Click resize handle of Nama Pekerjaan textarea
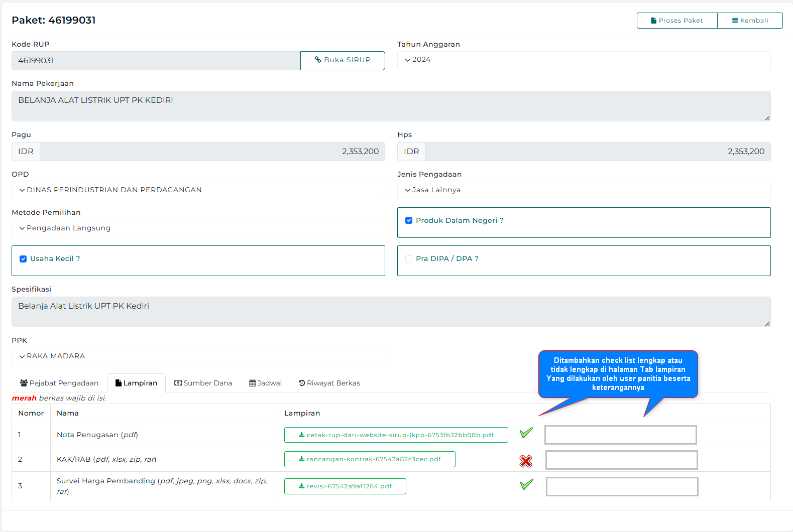Viewport: 793px width, 532px height. 767,118
